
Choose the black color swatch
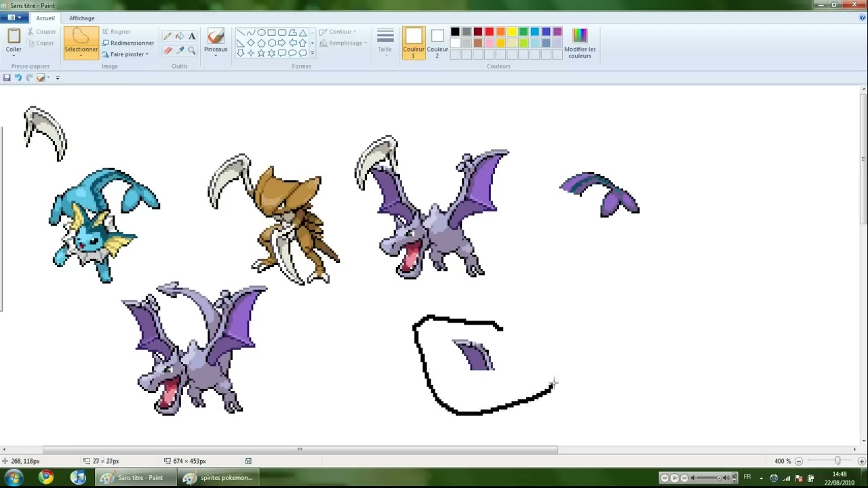[x=455, y=32]
